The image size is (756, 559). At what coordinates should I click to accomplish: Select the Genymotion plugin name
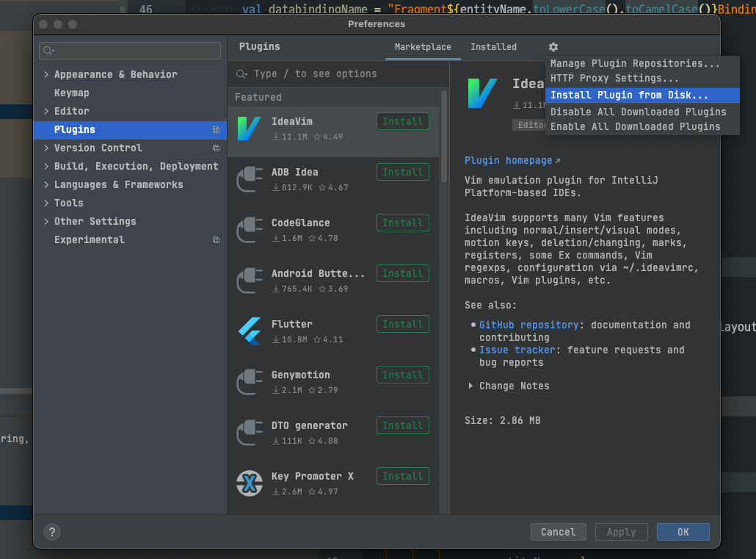pyautogui.click(x=300, y=375)
